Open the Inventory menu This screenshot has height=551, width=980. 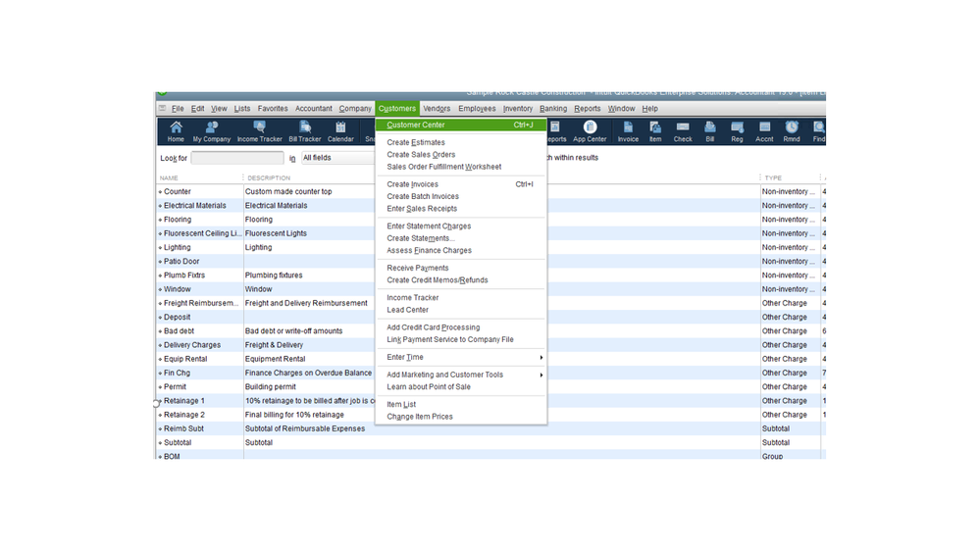[x=518, y=108]
